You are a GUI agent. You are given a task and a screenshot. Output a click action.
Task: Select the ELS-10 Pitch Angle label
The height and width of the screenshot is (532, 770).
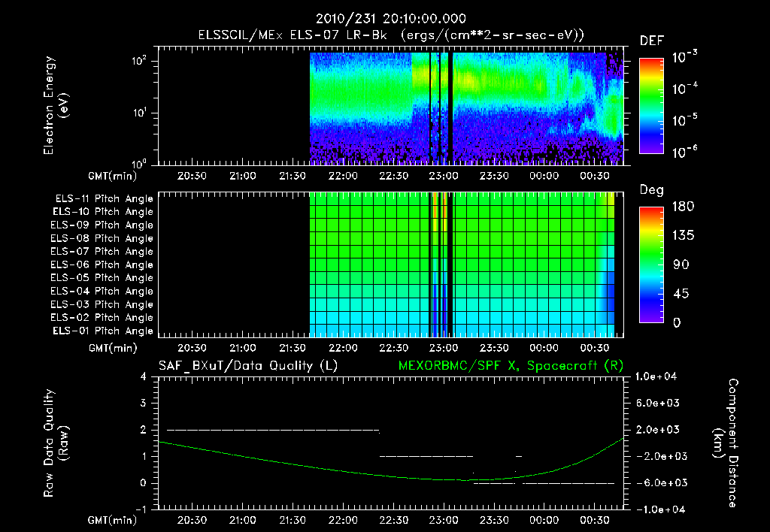pos(103,212)
